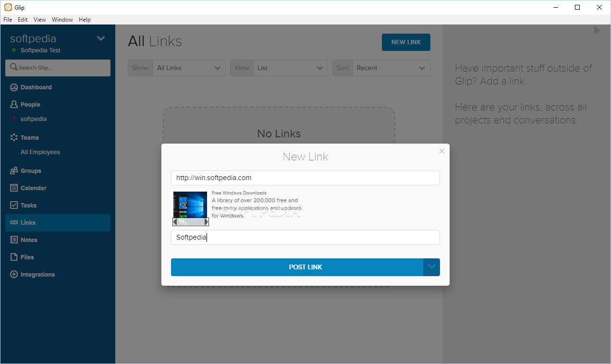Click the Dashboard gauge icon
The height and width of the screenshot is (364, 611).
point(14,87)
